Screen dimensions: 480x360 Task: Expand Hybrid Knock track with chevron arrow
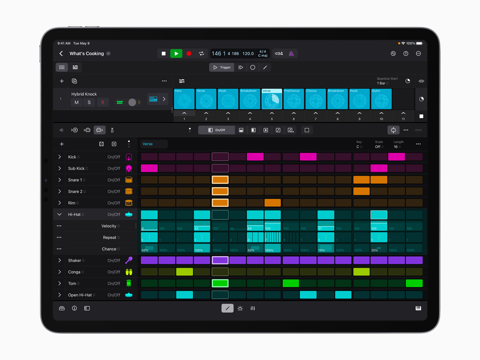[164, 99]
